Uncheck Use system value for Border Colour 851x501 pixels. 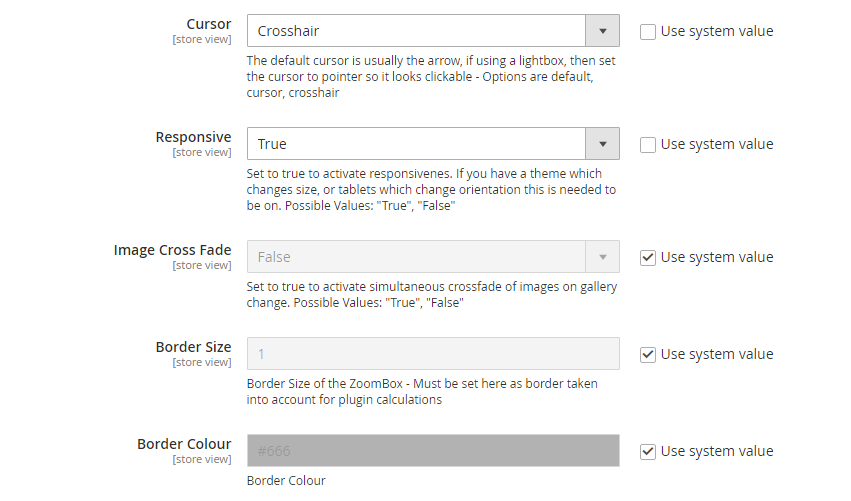[x=648, y=451]
